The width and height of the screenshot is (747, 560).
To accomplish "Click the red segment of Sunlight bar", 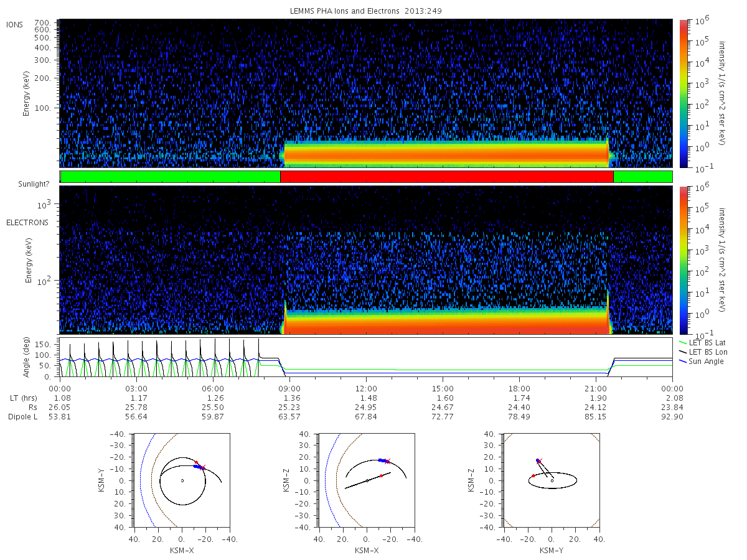I will (x=447, y=177).
